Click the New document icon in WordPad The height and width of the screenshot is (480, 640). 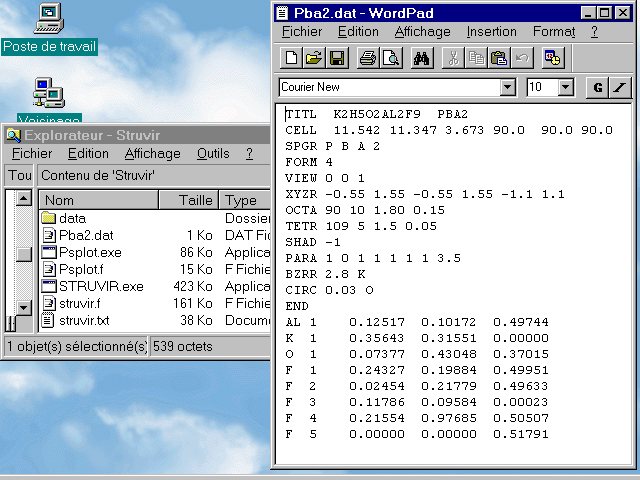click(291, 58)
